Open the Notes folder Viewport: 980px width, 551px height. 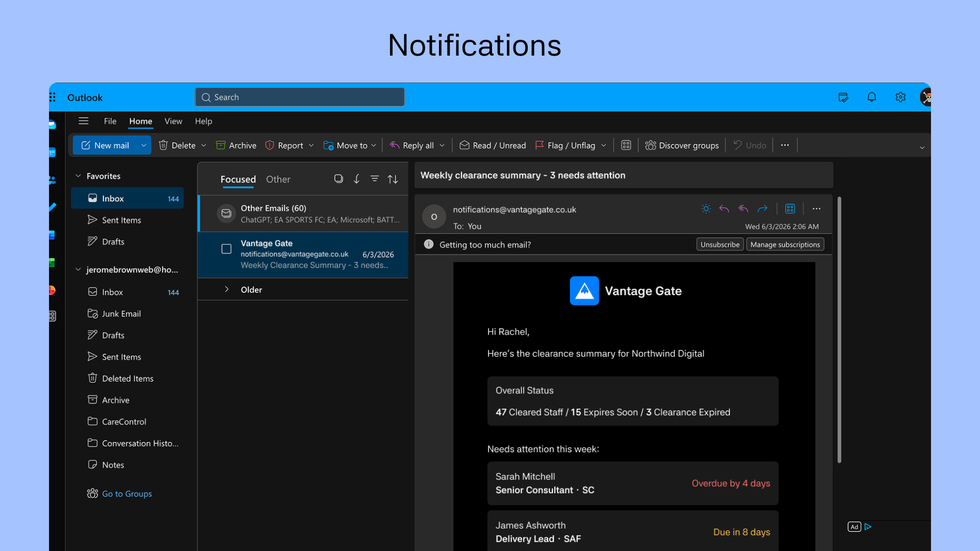coord(128,465)
